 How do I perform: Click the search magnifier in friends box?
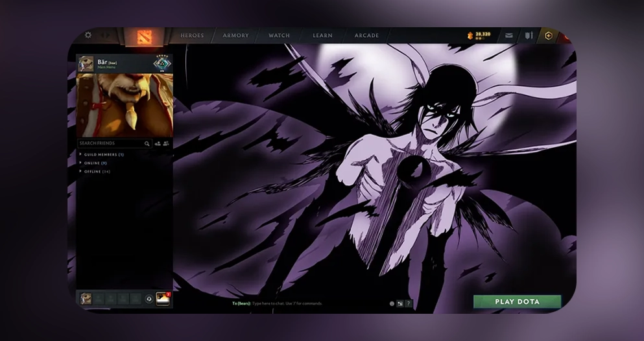pyautogui.click(x=147, y=144)
